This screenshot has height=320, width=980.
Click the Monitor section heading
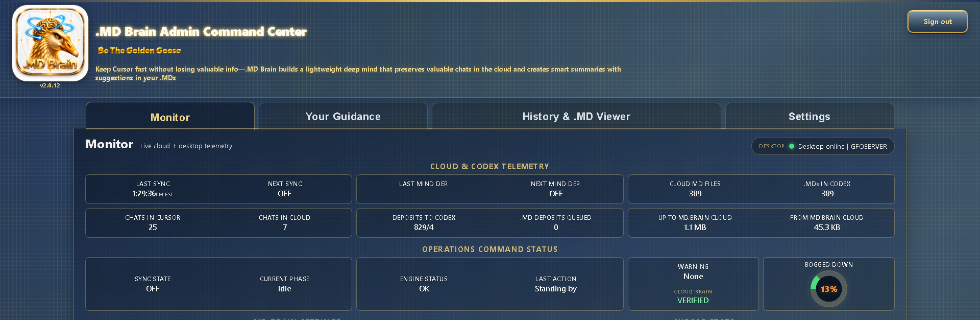(x=109, y=144)
